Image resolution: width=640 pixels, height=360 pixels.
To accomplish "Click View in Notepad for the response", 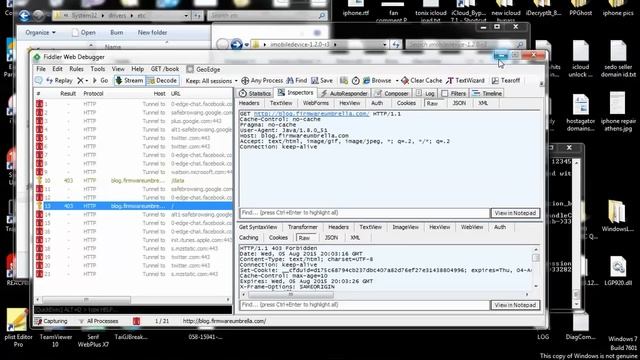I will tap(515, 305).
